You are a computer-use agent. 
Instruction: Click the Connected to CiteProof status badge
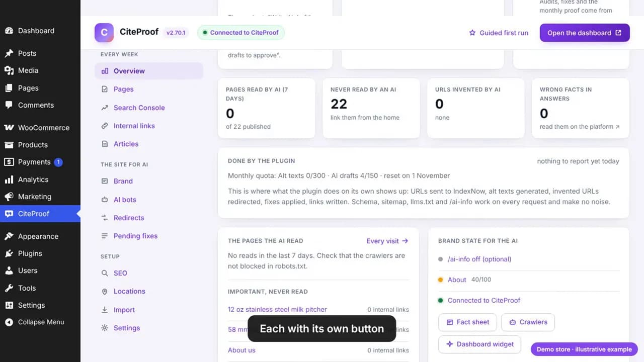tap(241, 33)
